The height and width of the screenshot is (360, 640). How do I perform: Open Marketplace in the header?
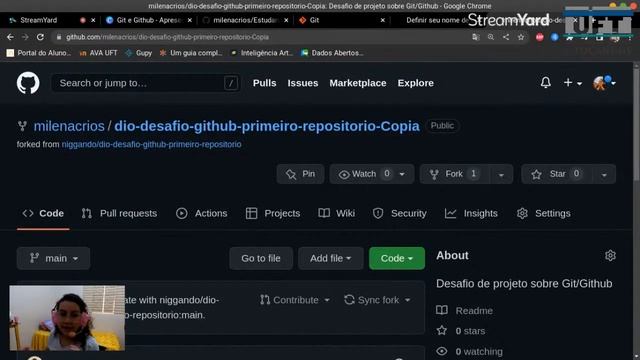[358, 83]
